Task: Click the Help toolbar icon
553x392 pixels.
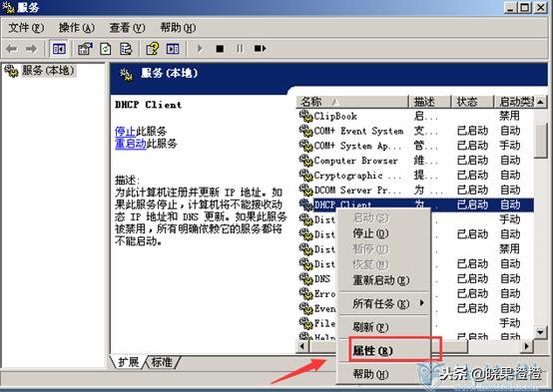Action: [153, 49]
